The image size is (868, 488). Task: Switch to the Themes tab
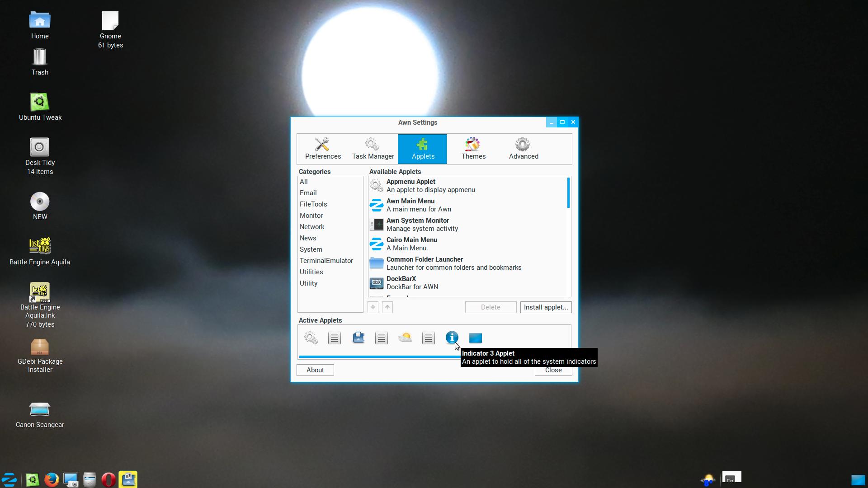coord(473,149)
